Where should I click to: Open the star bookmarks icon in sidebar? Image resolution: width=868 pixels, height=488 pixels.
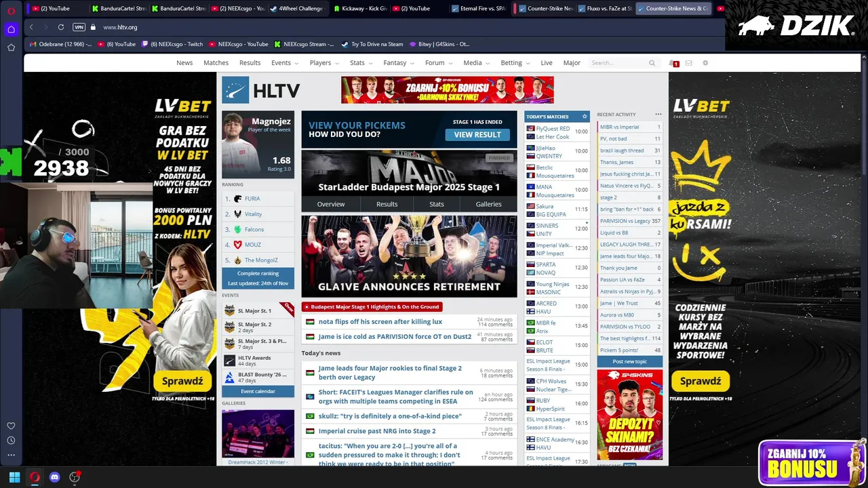pos(11,47)
